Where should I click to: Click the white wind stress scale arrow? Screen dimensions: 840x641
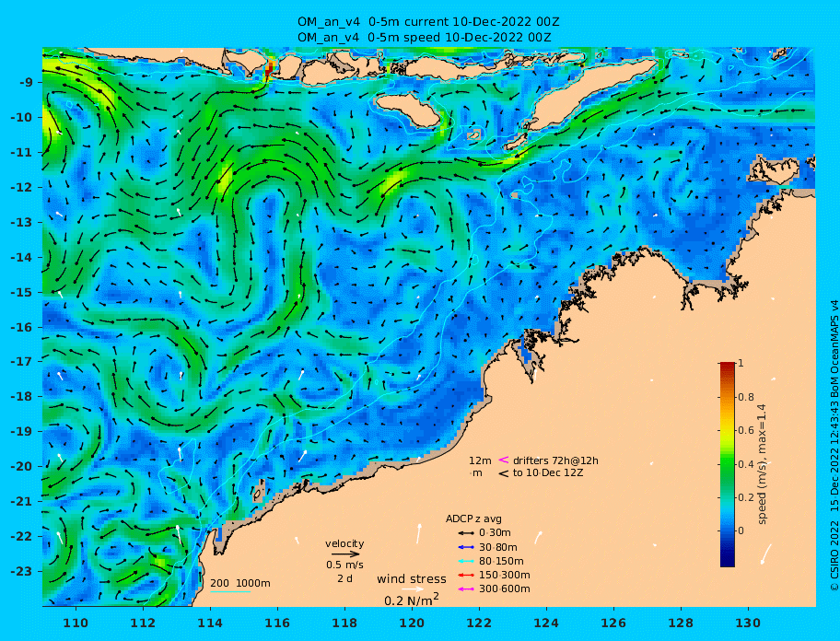(413, 589)
